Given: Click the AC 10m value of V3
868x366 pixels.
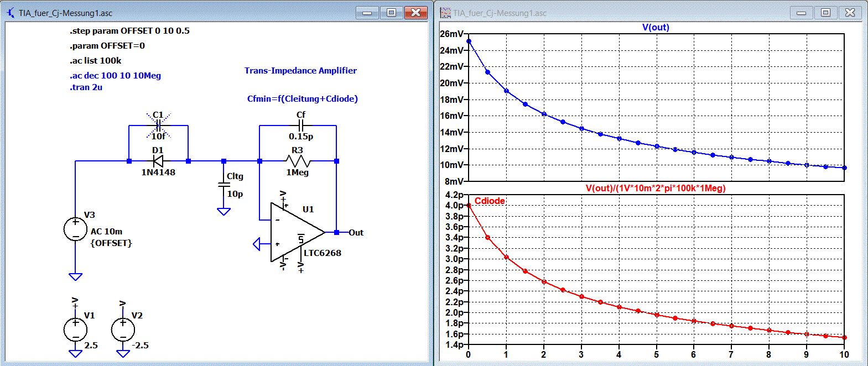Looking at the screenshot, I should tap(106, 231).
